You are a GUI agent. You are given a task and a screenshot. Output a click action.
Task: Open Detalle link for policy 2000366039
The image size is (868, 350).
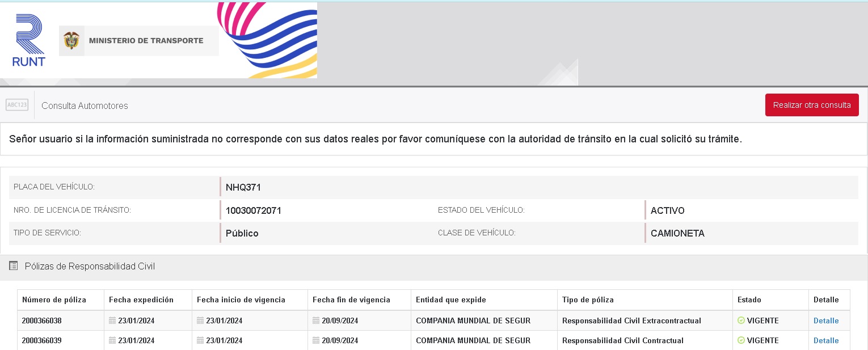tap(825, 340)
